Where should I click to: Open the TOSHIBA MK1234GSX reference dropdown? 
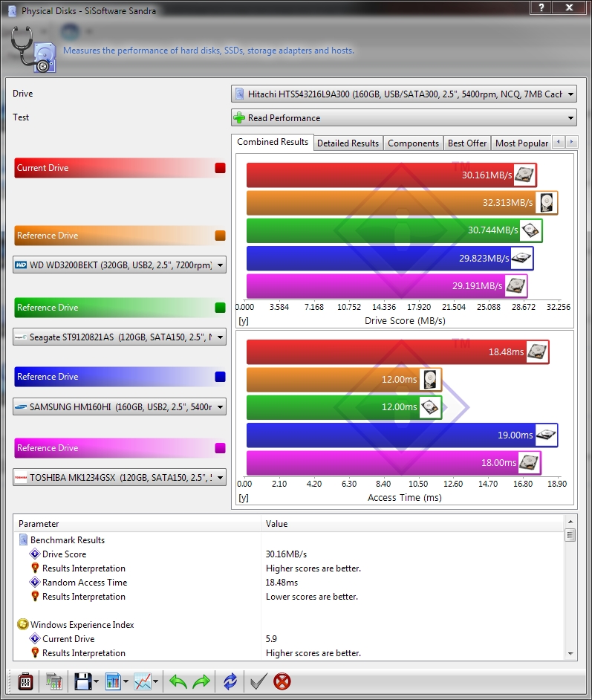click(119, 477)
